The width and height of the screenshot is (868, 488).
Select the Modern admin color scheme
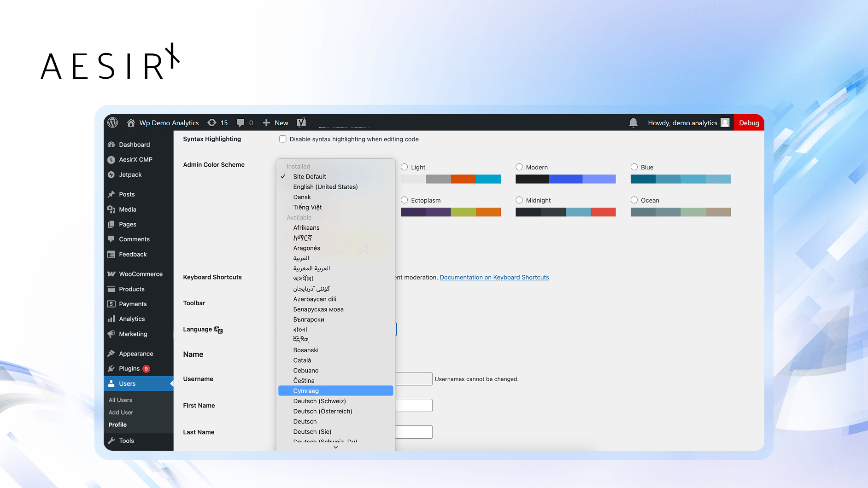519,167
